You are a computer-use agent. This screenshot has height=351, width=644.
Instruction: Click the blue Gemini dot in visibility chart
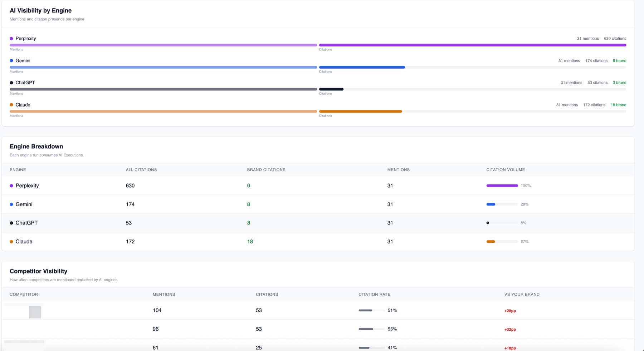[x=11, y=61]
